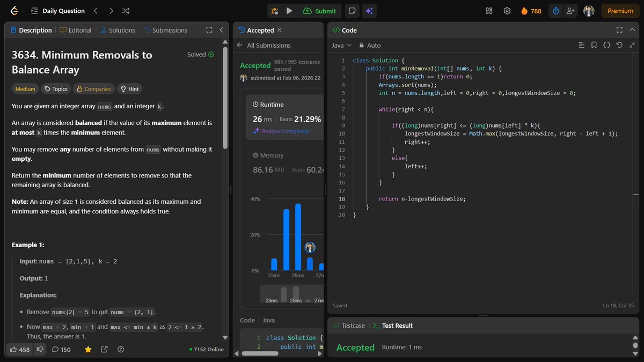Open the notes icon beside Submit
This screenshot has height=362, width=644.
coord(352,11)
